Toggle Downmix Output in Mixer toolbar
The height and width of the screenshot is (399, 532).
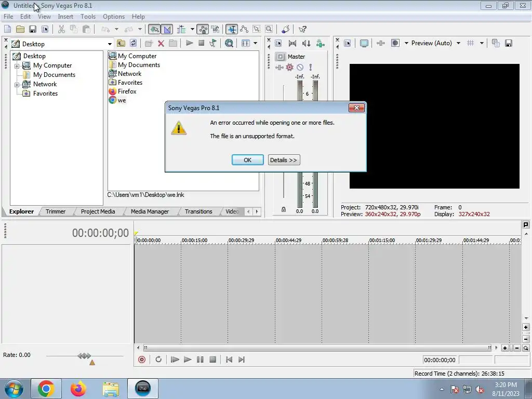pos(292,43)
